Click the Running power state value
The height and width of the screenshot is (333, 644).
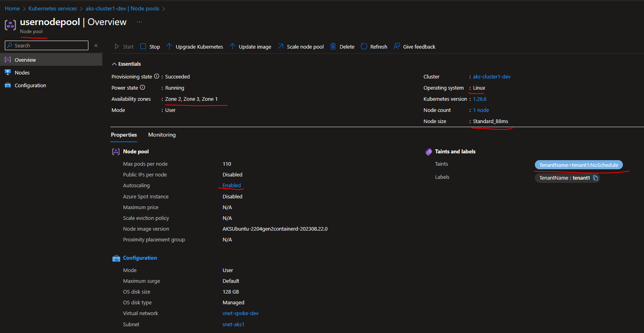pyautogui.click(x=174, y=88)
